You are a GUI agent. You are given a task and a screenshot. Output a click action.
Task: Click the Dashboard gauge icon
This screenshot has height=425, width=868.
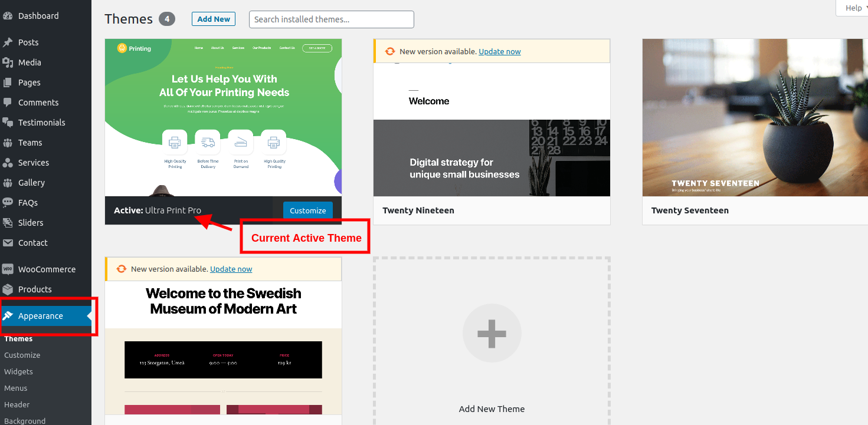click(x=8, y=16)
